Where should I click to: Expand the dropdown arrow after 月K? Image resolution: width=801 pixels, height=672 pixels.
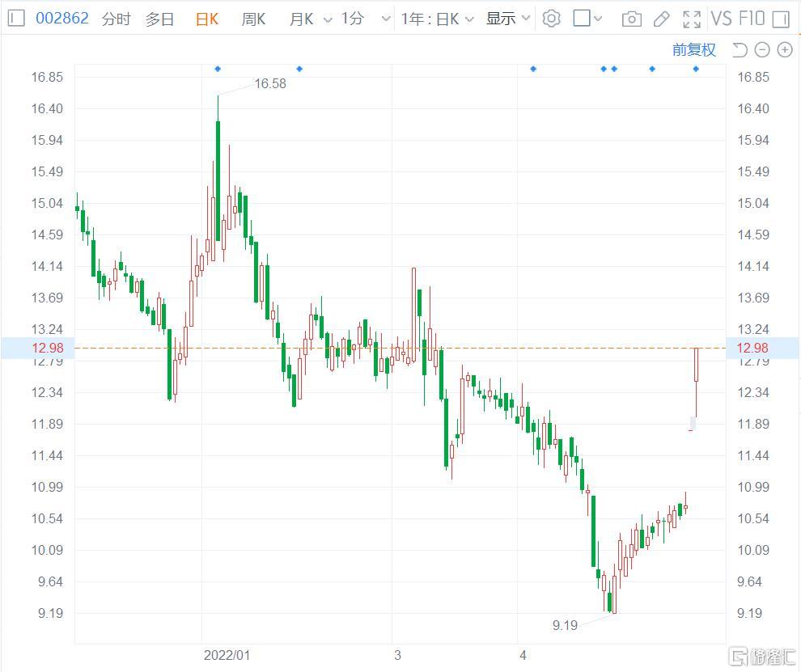point(328,20)
